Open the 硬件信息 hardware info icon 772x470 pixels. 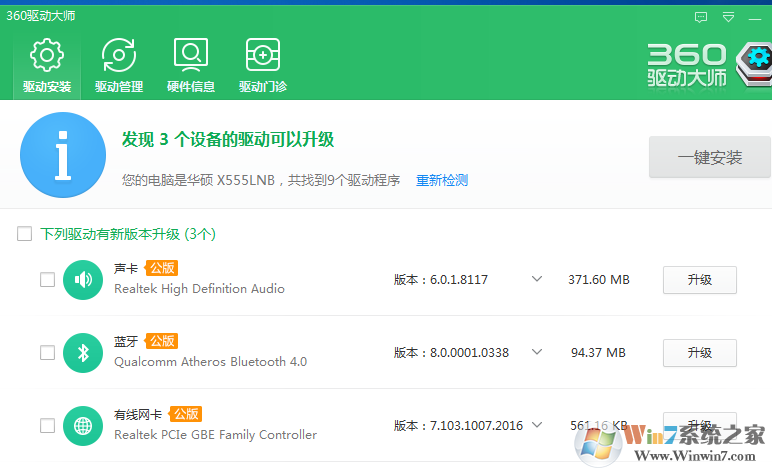191,56
